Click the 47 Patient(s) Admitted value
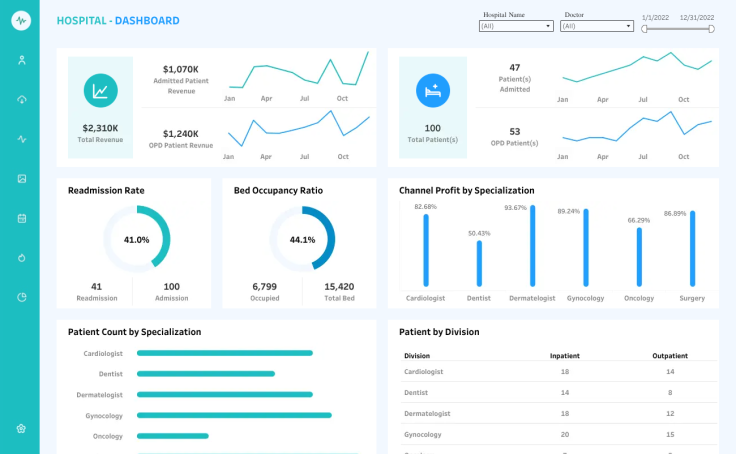The width and height of the screenshot is (736, 454). pyautogui.click(x=515, y=68)
